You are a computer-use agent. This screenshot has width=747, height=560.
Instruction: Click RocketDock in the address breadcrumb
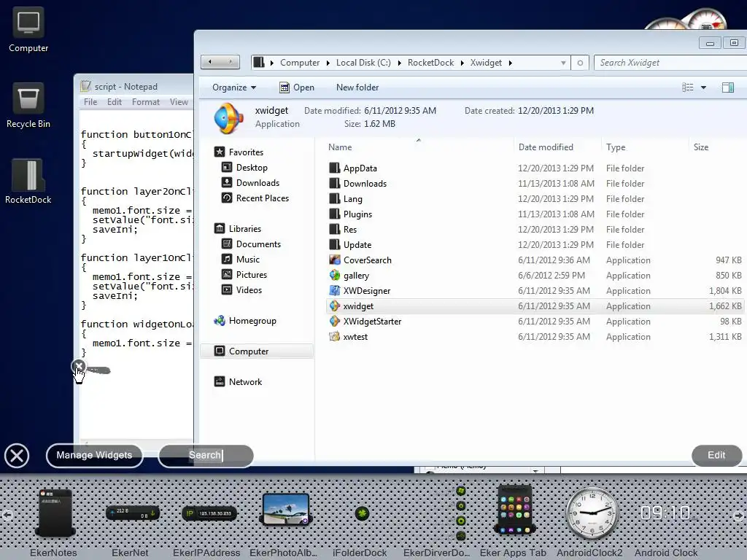[430, 63]
